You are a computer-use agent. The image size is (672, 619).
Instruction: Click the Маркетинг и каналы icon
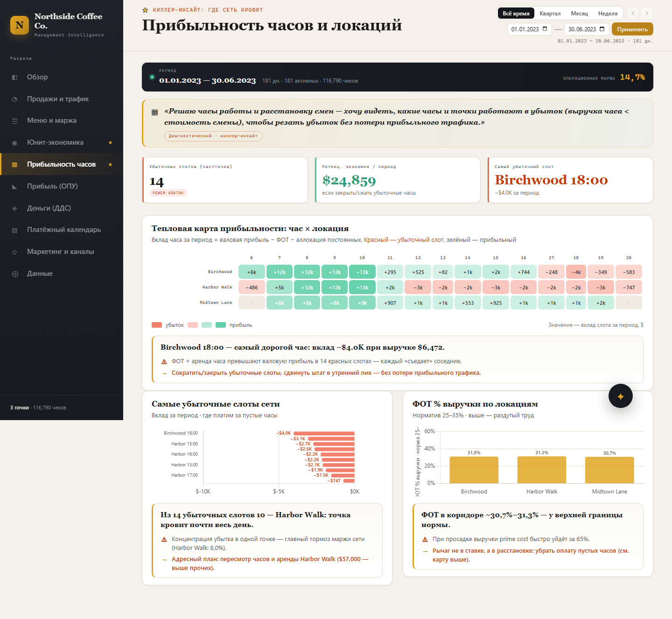(14, 252)
